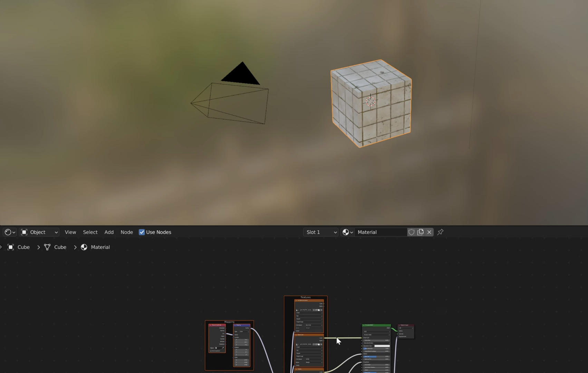Open the Type dropdown in the Mapping node
588x373 pixels.
(243, 332)
